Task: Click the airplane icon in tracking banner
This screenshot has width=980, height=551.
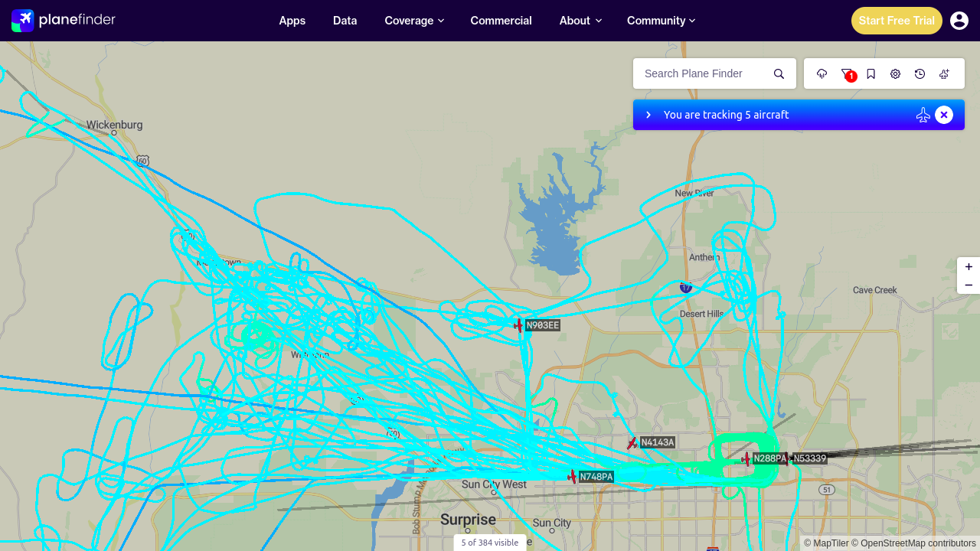Action: (923, 115)
